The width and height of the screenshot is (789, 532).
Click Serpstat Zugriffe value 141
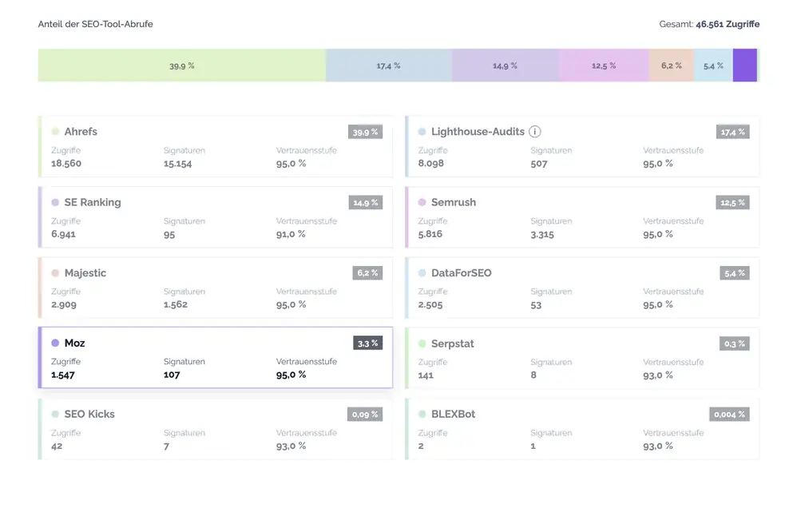pyautogui.click(x=425, y=375)
